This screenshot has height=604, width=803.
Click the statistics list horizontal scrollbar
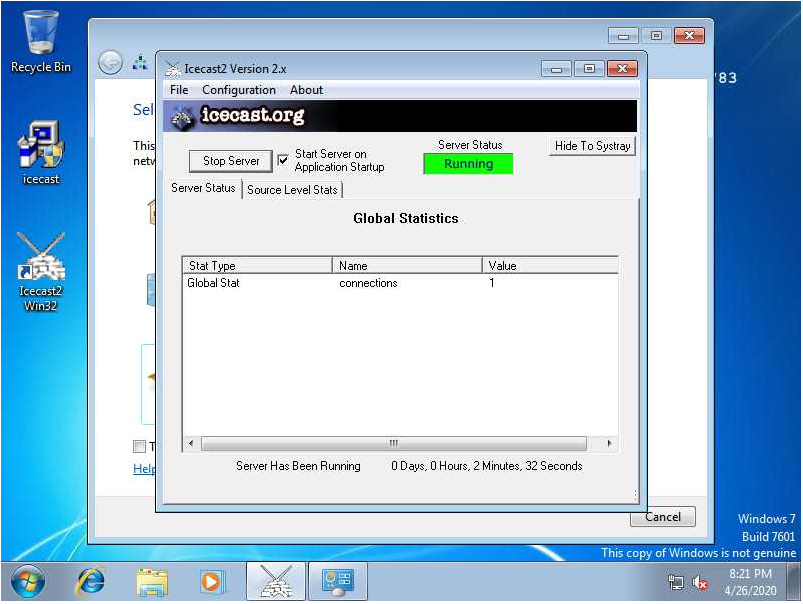tap(394, 443)
